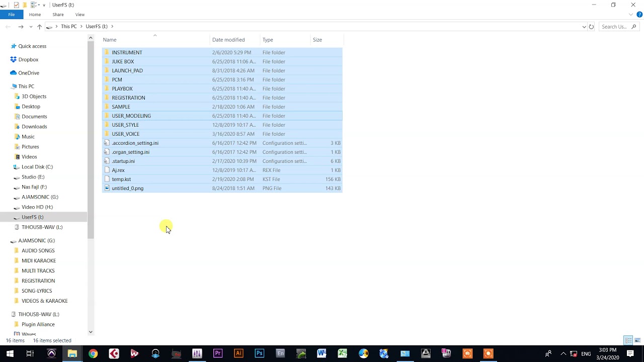Open Studio (E:) drive in sidebar
644x362 pixels.
(33, 177)
